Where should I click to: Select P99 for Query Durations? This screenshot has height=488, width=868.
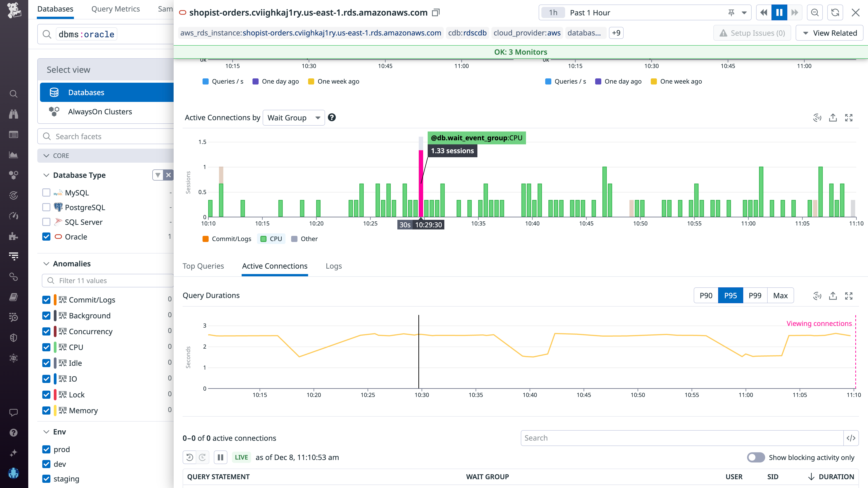tap(755, 295)
